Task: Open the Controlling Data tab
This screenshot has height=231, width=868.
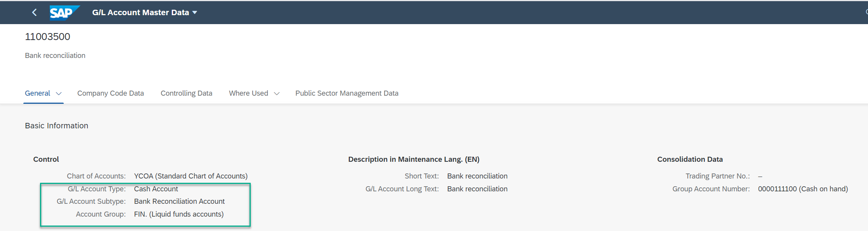Action: click(x=186, y=93)
